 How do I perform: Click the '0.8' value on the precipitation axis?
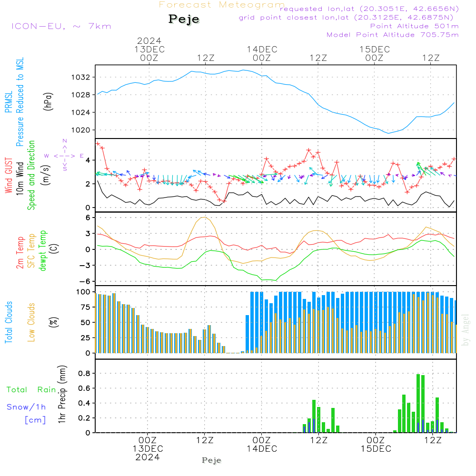pyautogui.click(x=84, y=374)
